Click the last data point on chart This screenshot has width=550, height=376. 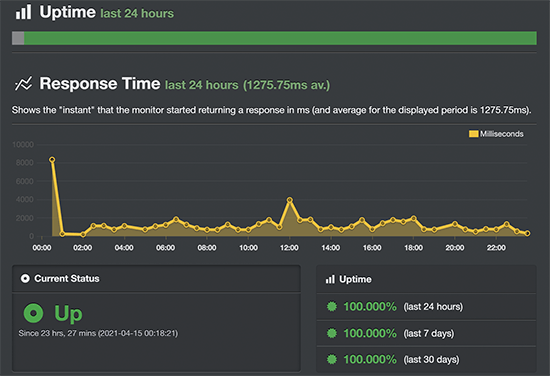coord(527,233)
